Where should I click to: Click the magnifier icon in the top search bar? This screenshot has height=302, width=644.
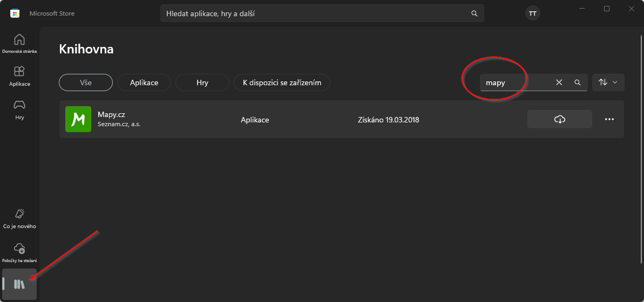(x=474, y=13)
